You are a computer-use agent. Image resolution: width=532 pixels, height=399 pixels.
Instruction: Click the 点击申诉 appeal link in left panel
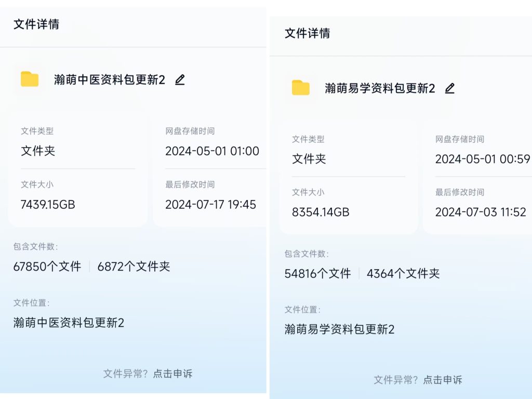point(172,374)
